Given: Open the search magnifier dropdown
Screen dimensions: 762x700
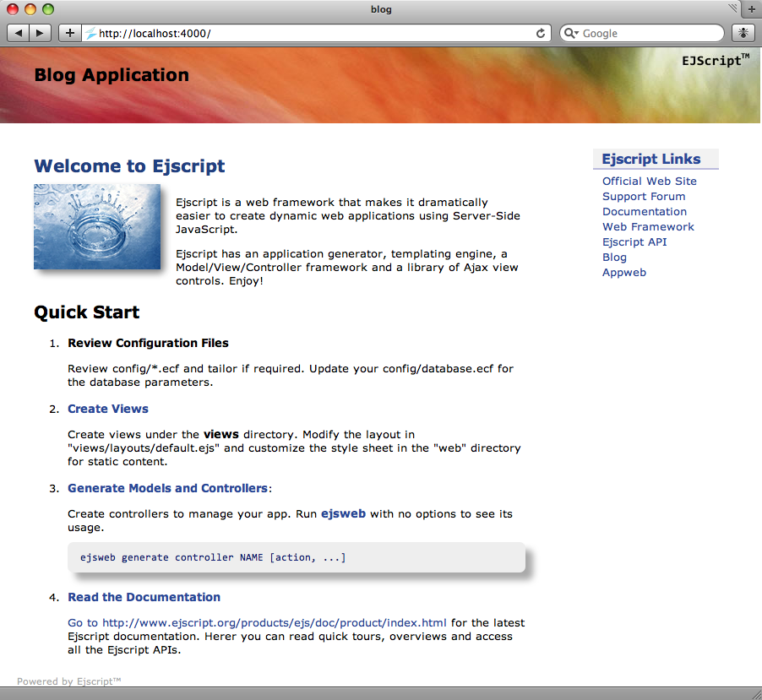Looking at the screenshot, I should tap(571, 33).
